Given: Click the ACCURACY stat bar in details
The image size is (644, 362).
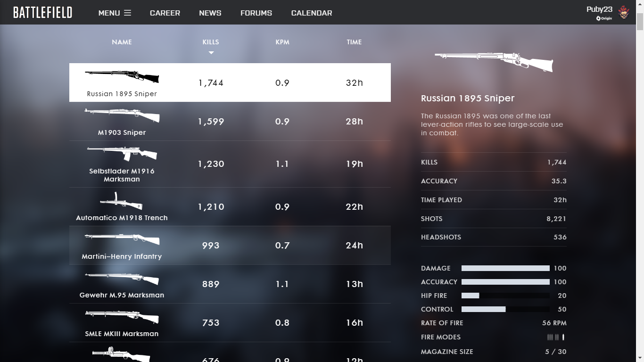Looking at the screenshot, I should [505, 282].
